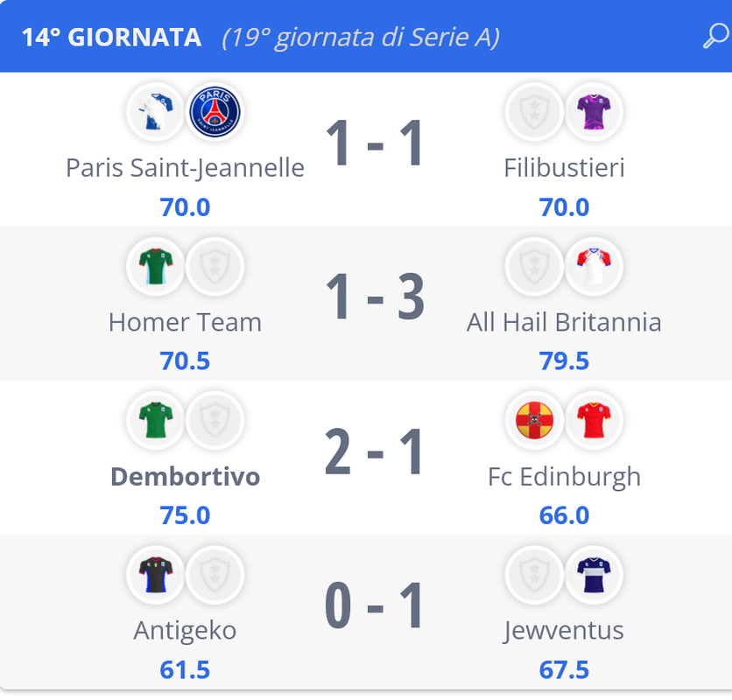Viewport: 732px width, 700px height.
Task: Click Homer Team's green jersey icon
Action: point(156,267)
